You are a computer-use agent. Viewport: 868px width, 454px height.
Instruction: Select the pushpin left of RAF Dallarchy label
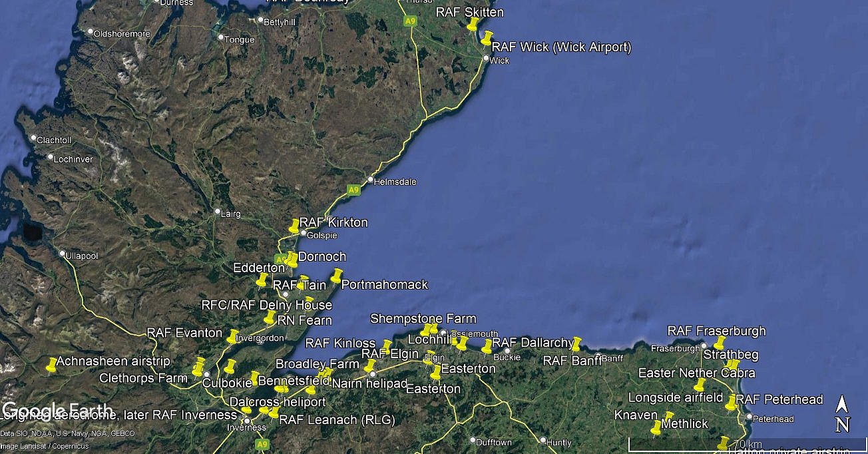coord(487,346)
